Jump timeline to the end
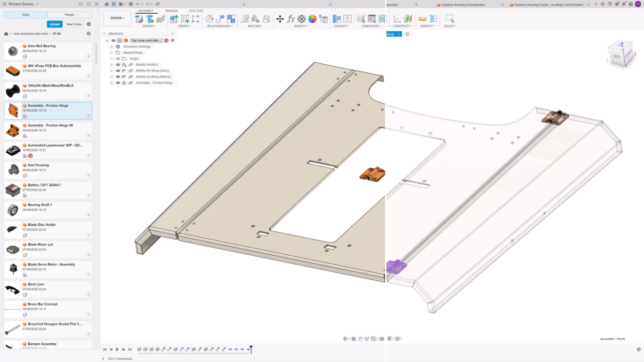The image size is (644, 362). [130, 349]
